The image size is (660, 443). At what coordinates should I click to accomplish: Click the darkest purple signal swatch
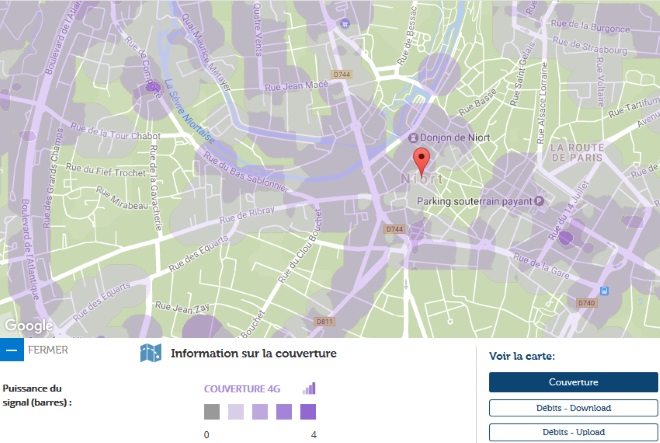[x=308, y=412]
